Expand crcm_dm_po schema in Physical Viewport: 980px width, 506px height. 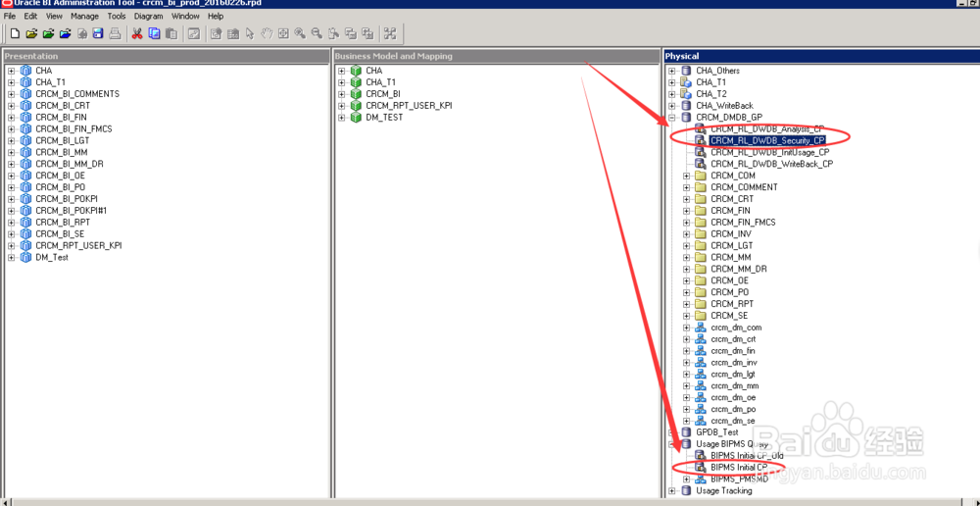686,409
